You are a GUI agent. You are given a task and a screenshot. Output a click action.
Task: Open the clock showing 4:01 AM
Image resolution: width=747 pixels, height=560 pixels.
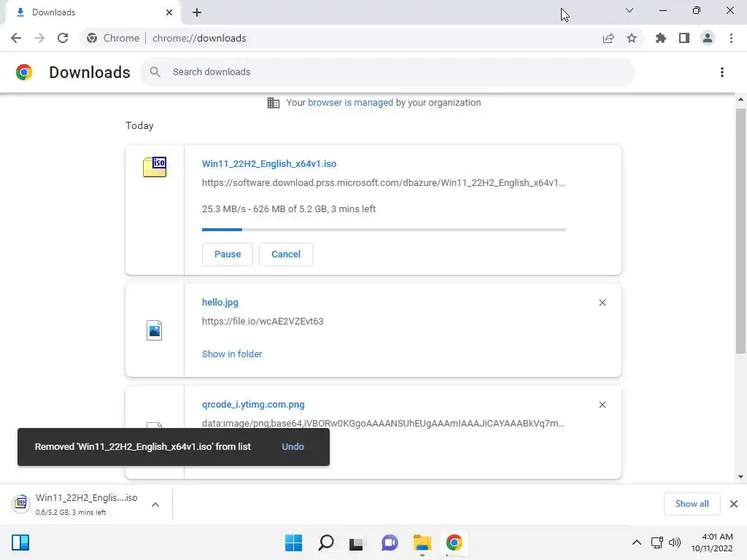coord(712,542)
